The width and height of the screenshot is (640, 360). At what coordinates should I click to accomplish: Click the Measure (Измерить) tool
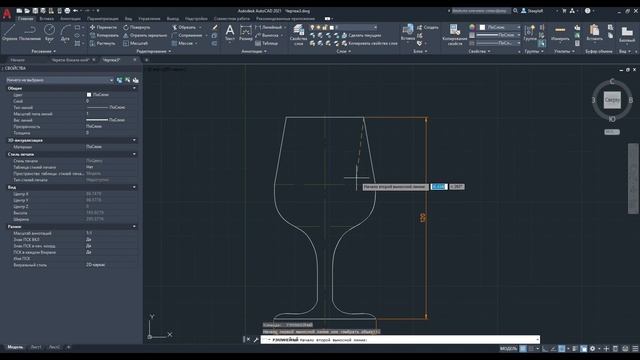point(560,33)
